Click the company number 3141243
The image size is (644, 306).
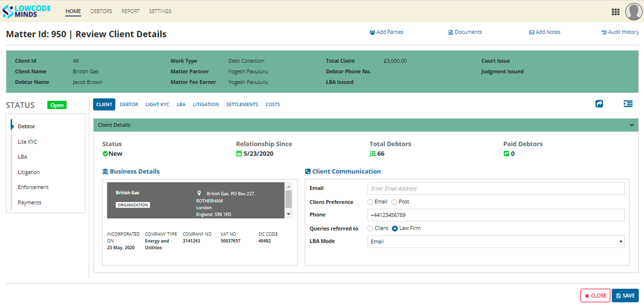point(191,241)
